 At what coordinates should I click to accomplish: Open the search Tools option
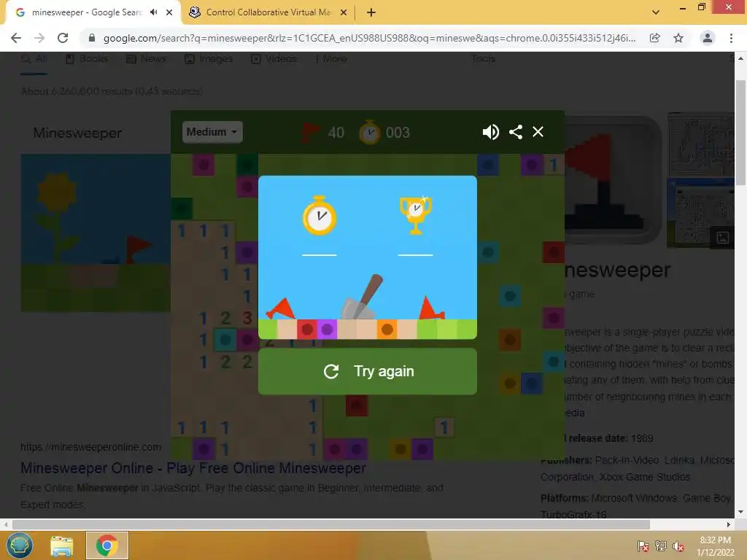[x=484, y=59]
